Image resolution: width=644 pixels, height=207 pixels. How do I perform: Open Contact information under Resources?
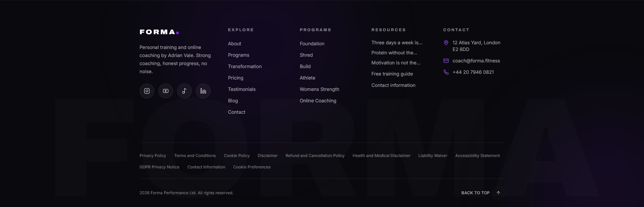coord(393,85)
